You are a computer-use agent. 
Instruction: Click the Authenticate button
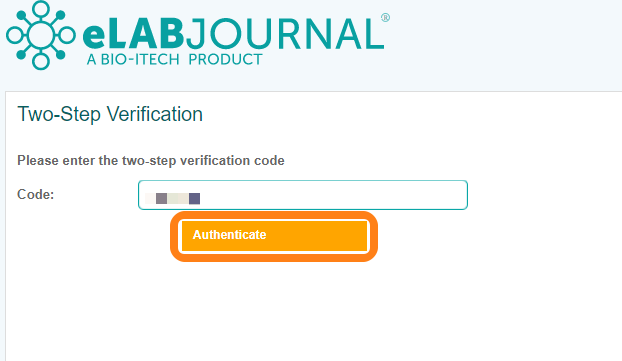coord(274,236)
